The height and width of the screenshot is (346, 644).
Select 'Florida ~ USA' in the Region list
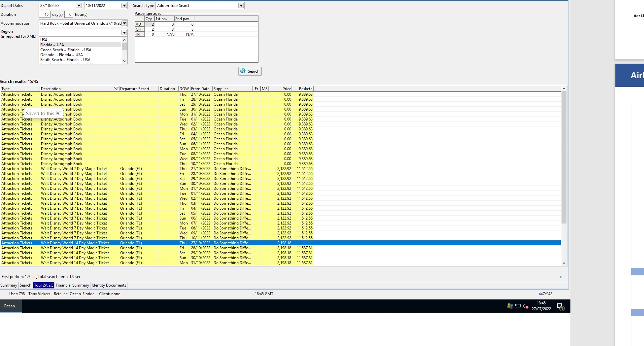click(81, 45)
